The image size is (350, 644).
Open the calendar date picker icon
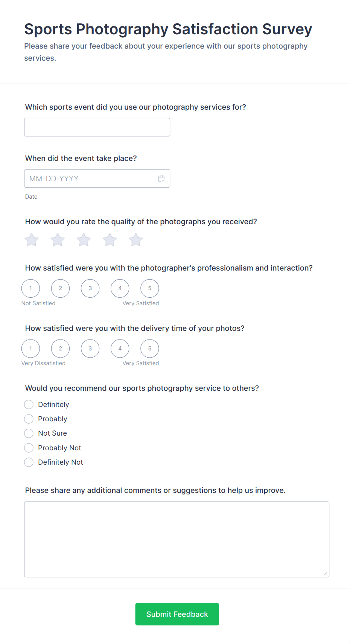(x=161, y=179)
